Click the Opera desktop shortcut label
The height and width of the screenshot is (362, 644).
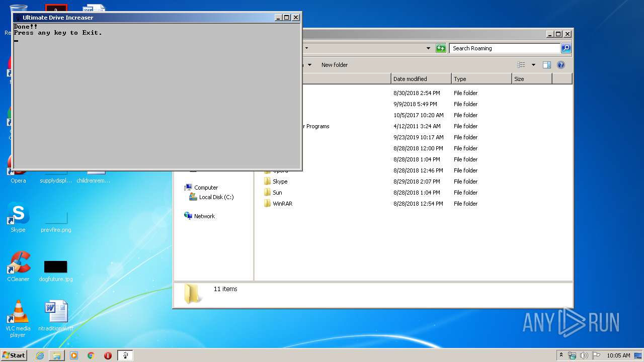pyautogui.click(x=18, y=180)
